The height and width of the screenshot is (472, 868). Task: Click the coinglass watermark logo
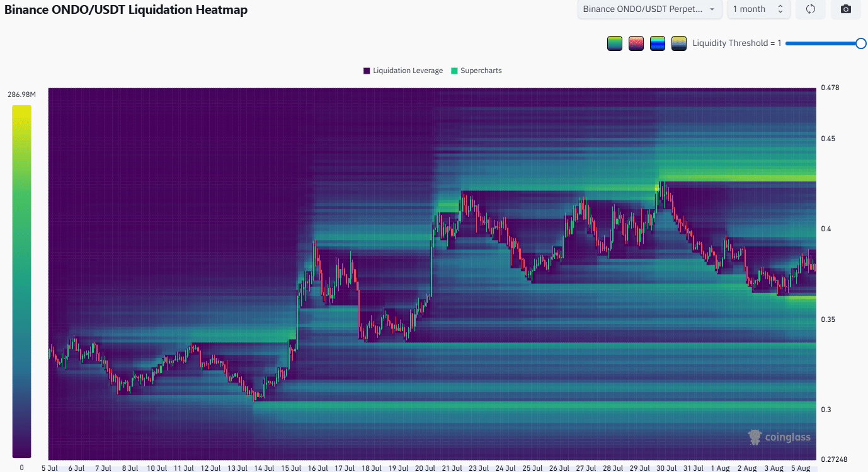click(x=779, y=437)
